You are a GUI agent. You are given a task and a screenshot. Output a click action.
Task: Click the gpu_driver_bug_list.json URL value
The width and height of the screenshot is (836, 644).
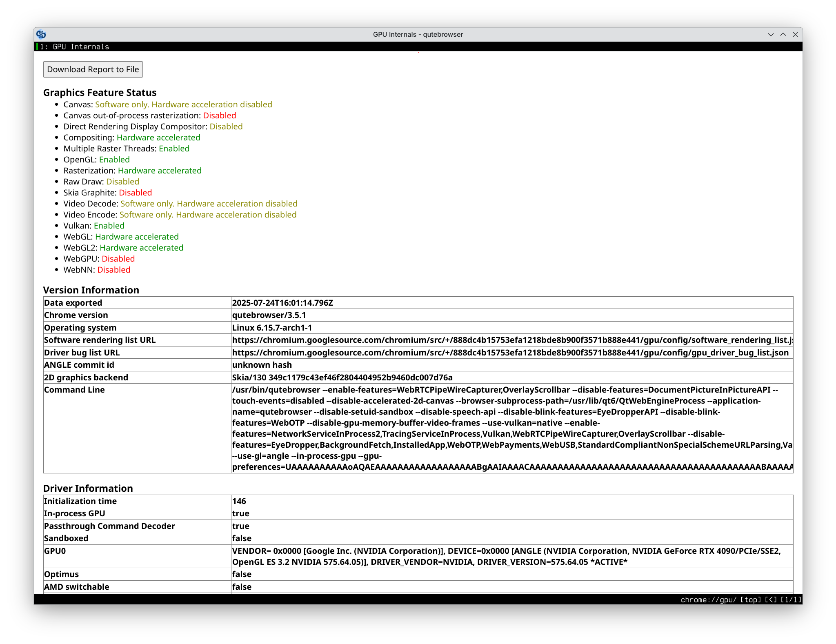(x=510, y=353)
